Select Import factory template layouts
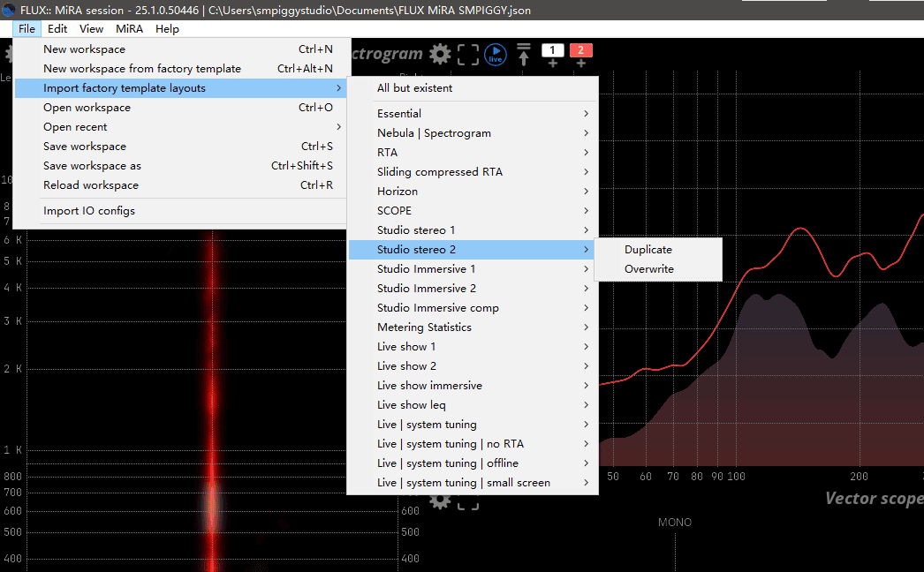Image resolution: width=924 pixels, height=572 pixels. pos(179,88)
